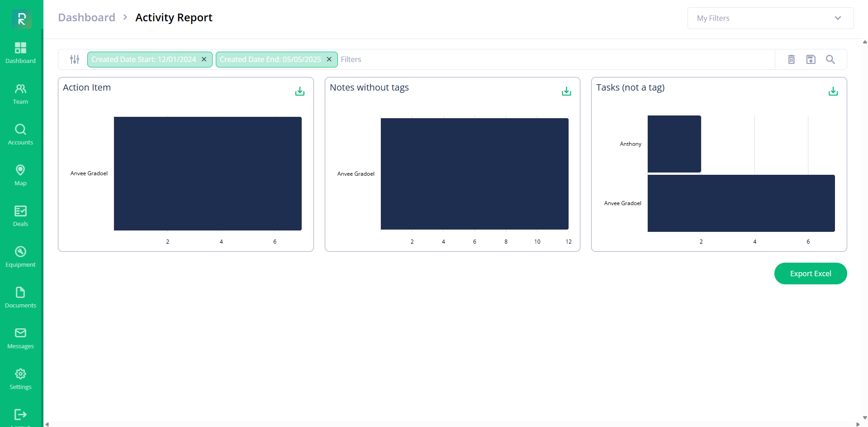The image size is (868, 427).
Task: Download the Notes without tags chart
Action: pos(566,91)
